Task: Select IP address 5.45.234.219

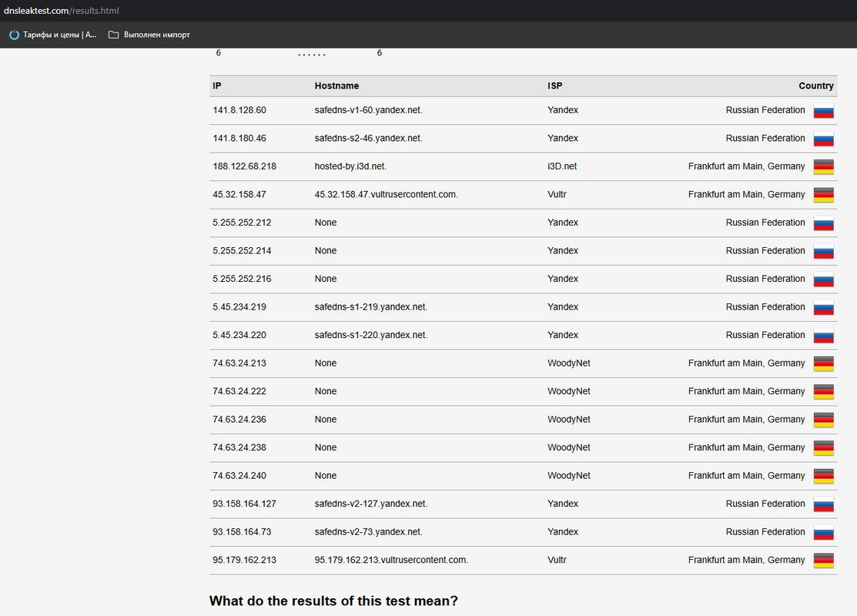Action: (239, 307)
